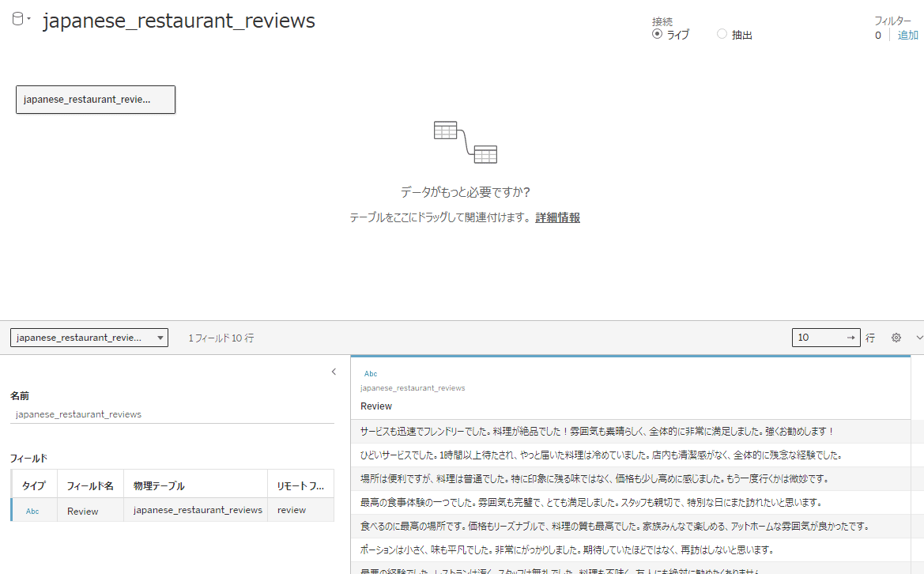Select the row starting ポーションは小さく
The height and width of the screenshot is (574, 924).
(x=631, y=549)
